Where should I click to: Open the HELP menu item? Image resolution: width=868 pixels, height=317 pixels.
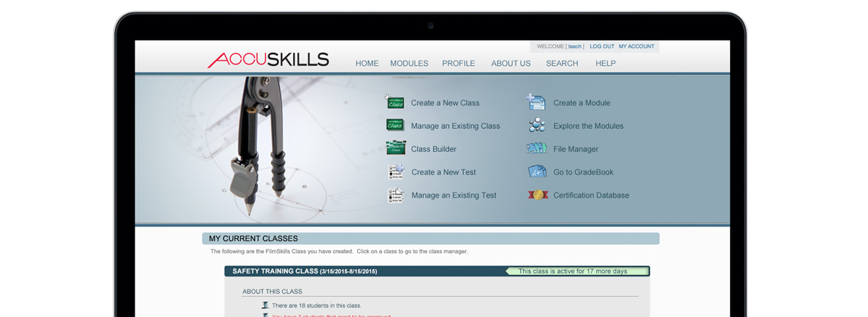[605, 64]
